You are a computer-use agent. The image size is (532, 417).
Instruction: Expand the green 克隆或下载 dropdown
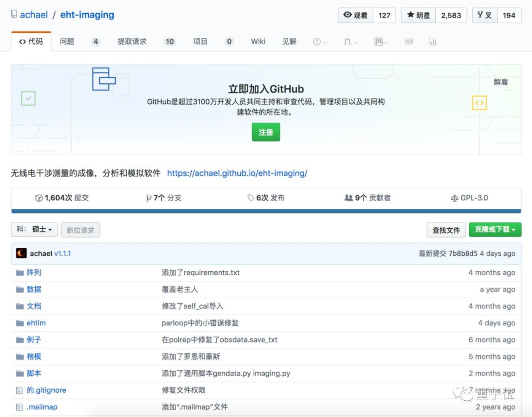495,229
